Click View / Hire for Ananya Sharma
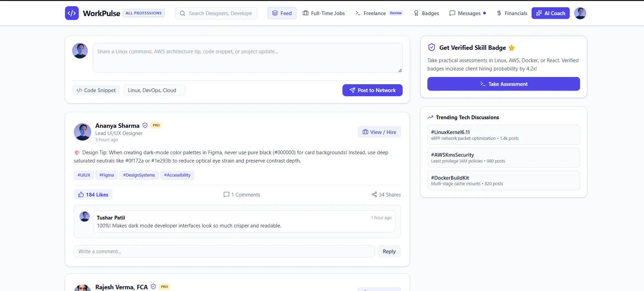 pyautogui.click(x=379, y=132)
